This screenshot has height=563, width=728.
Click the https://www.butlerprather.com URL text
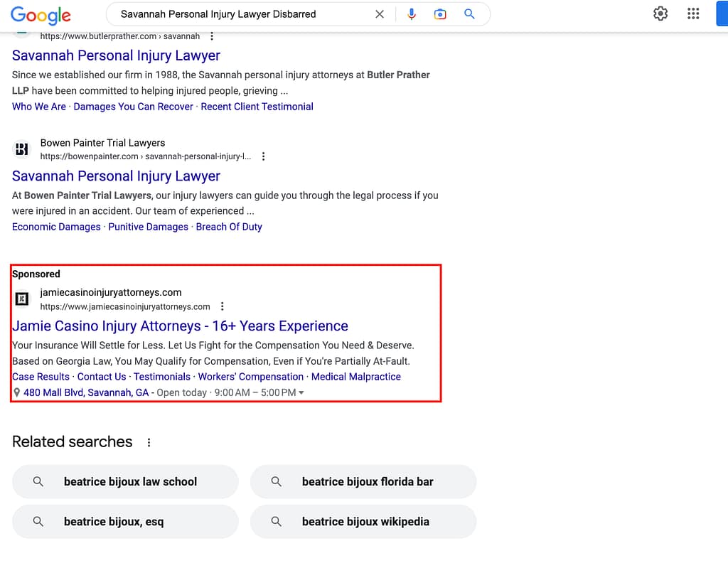pos(119,36)
